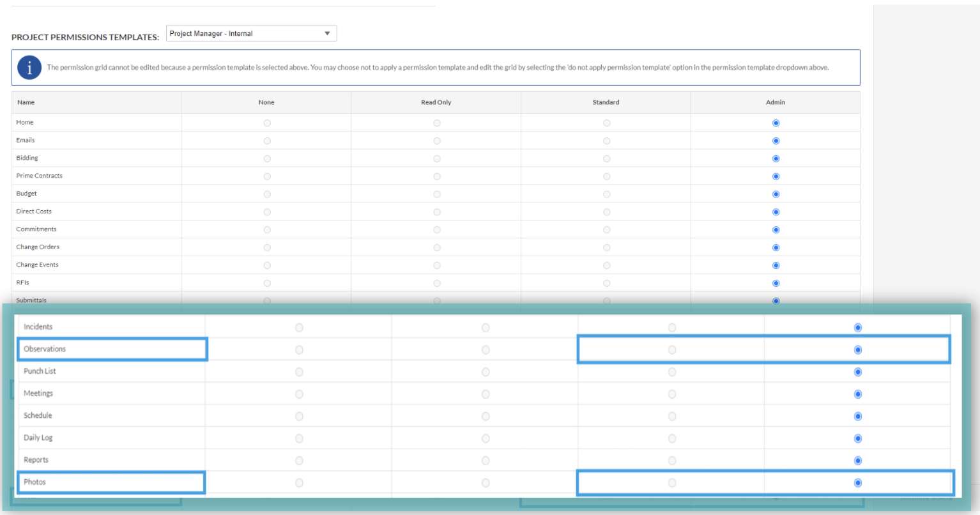Select Standard for Schedule
This screenshot has width=980, height=515.
tap(671, 417)
